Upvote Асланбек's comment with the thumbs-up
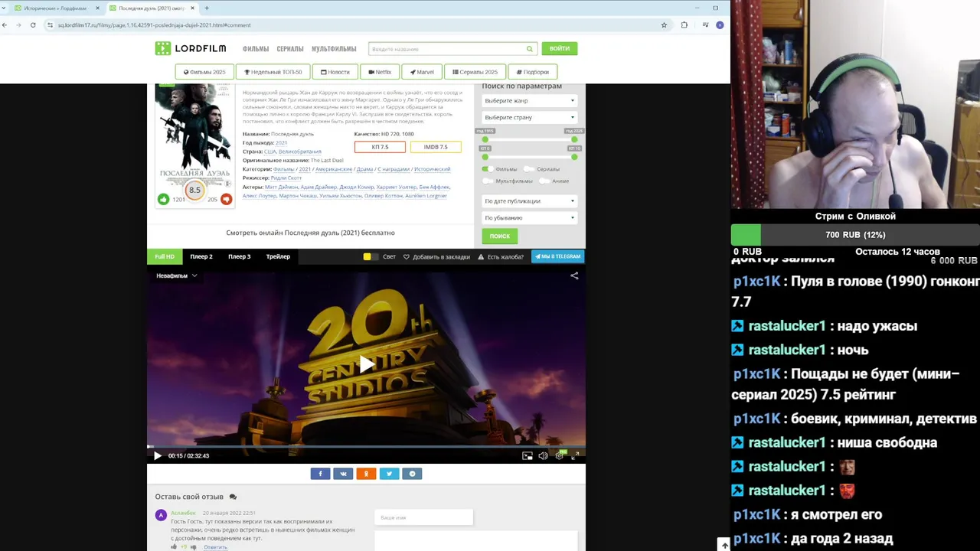The width and height of the screenshot is (980, 551). (x=174, y=547)
